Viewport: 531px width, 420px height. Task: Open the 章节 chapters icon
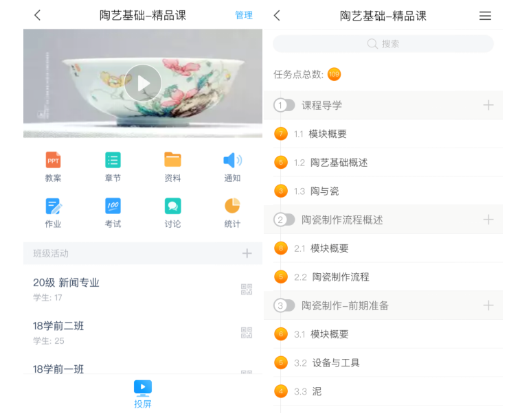point(113,160)
